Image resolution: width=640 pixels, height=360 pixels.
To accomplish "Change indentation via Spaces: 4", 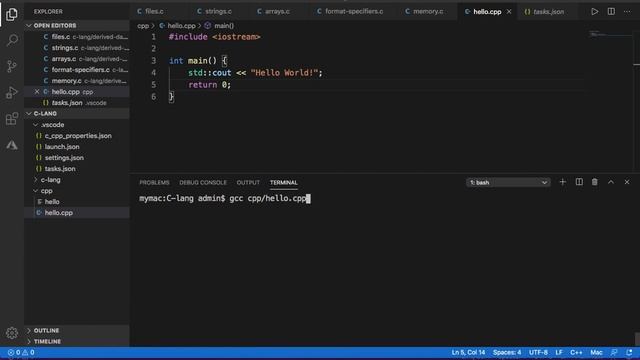I will click(507, 352).
